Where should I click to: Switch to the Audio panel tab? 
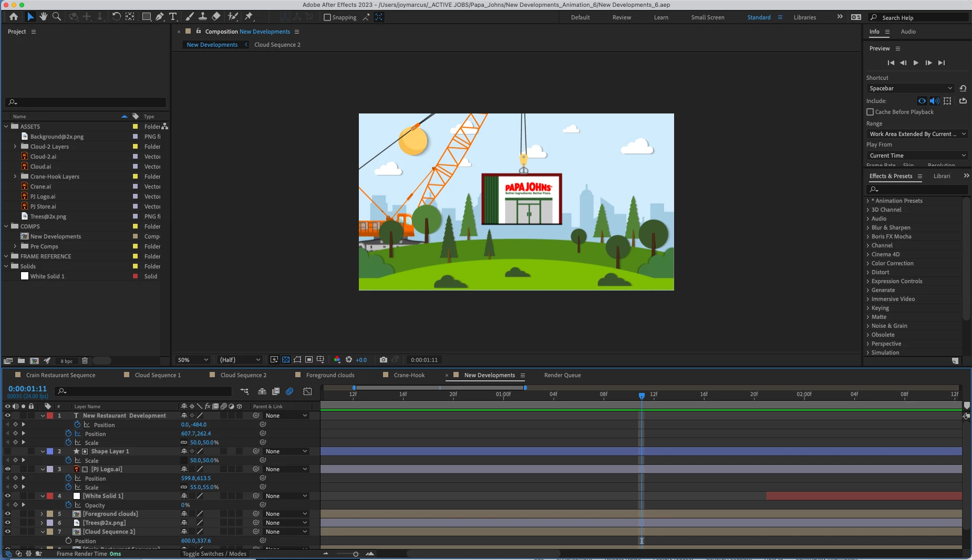click(x=908, y=32)
